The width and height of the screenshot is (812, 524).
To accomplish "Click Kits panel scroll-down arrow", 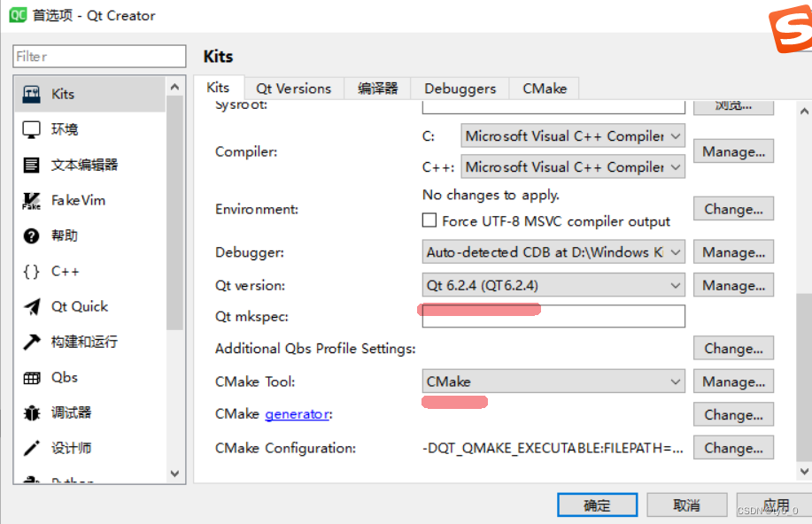I will pyautogui.click(x=804, y=471).
